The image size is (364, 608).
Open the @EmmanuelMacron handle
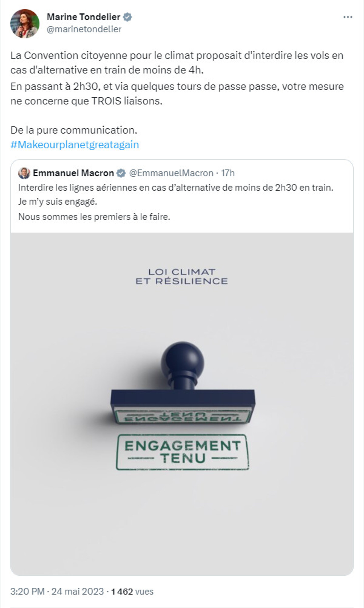[171, 173]
